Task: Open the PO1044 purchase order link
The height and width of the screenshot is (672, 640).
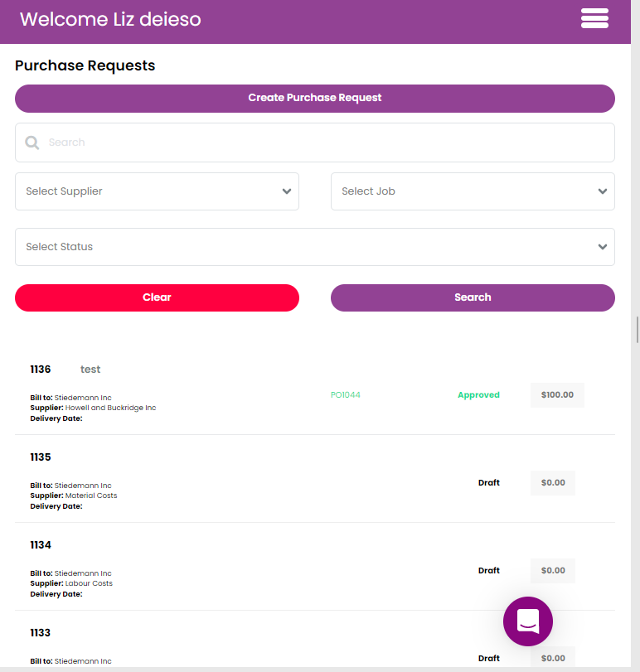Action: 346,394
